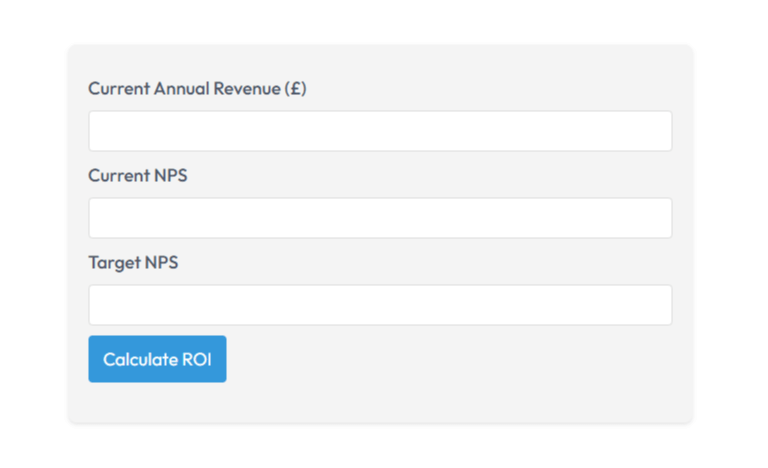
Task: Click inside the Current NPS text box
Action: (380, 218)
